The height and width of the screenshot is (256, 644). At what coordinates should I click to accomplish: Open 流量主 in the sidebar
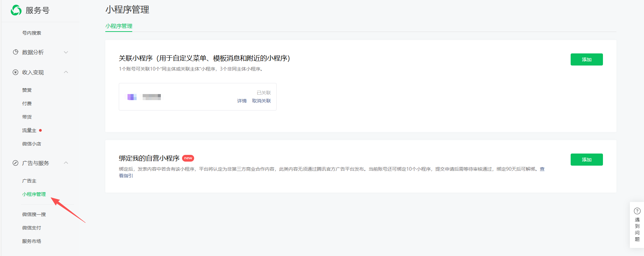(29, 130)
